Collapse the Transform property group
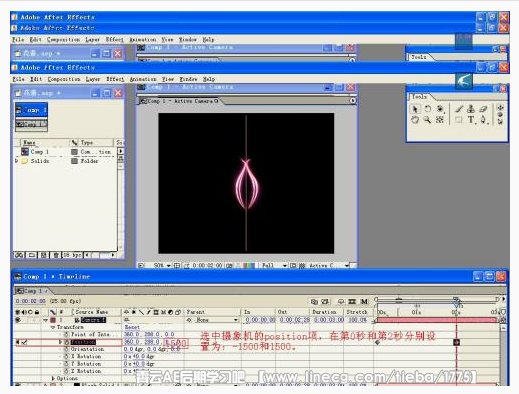 coord(52,327)
